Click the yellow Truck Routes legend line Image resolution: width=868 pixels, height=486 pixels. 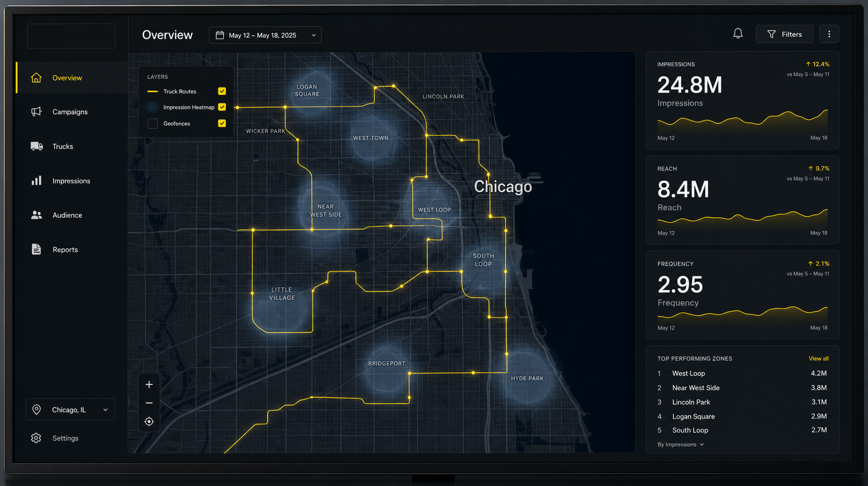click(x=153, y=92)
